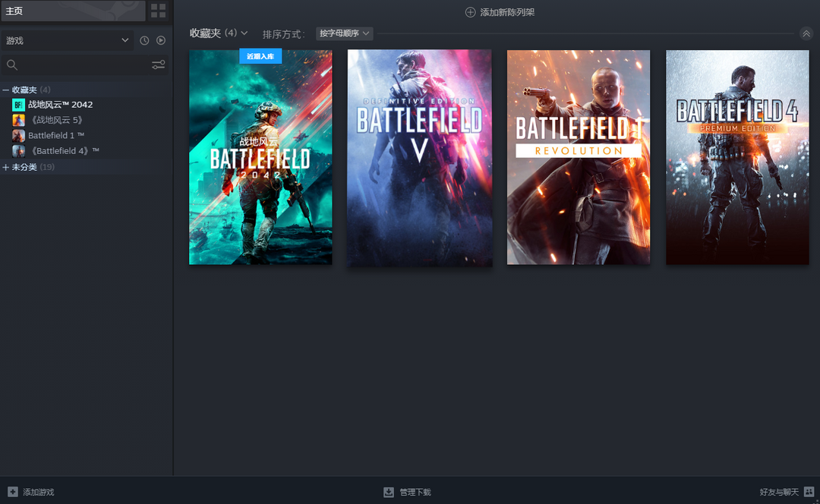820x504 pixels.
Task: Open the 游戏 library filter dropdown
Action: (x=67, y=40)
